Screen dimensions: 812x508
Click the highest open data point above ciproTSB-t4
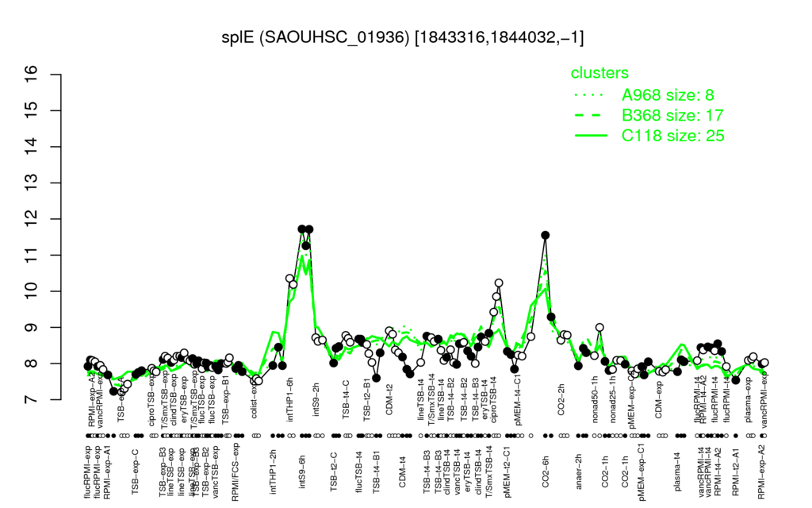(x=499, y=283)
